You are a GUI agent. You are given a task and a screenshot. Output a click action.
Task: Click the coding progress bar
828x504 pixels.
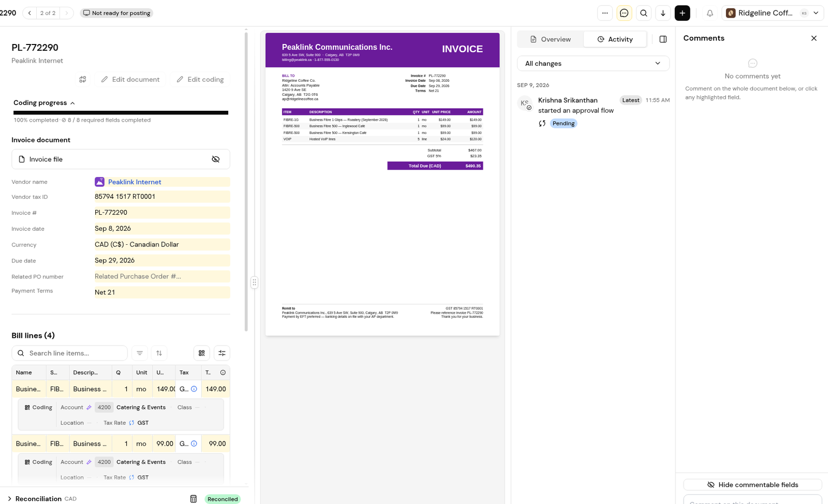121,112
